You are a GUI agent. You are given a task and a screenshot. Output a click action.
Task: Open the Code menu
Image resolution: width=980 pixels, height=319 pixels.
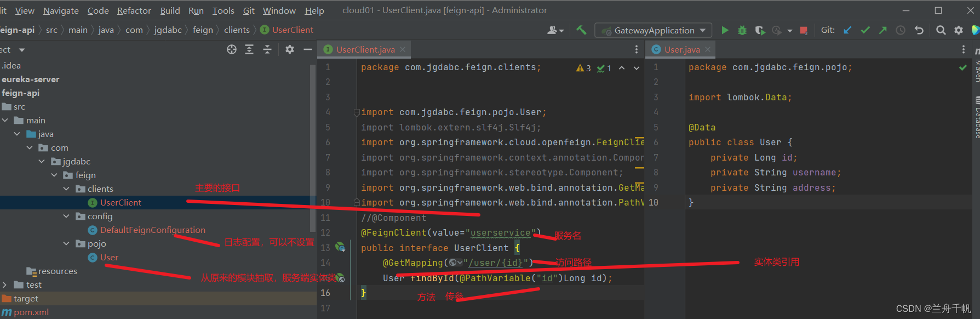(x=98, y=10)
